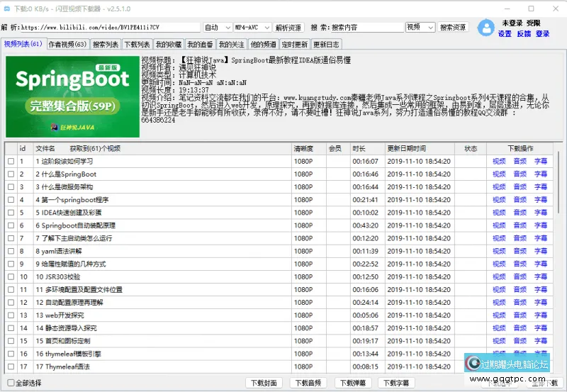Click duration cell 00:05:06

click(x=366, y=315)
